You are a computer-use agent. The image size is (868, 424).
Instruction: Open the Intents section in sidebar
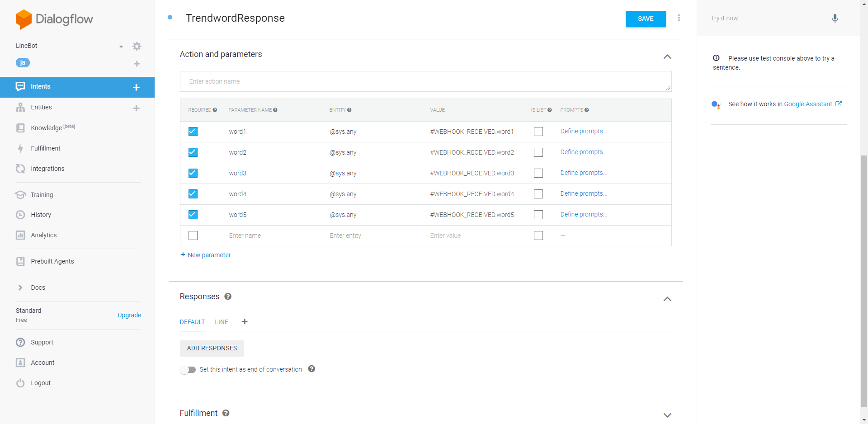pyautogui.click(x=41, y=86)
